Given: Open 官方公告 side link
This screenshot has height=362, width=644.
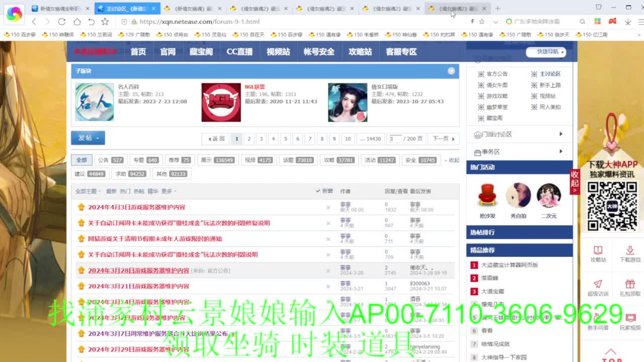Looking at the screenshot, I should click(x=497, y=74).
